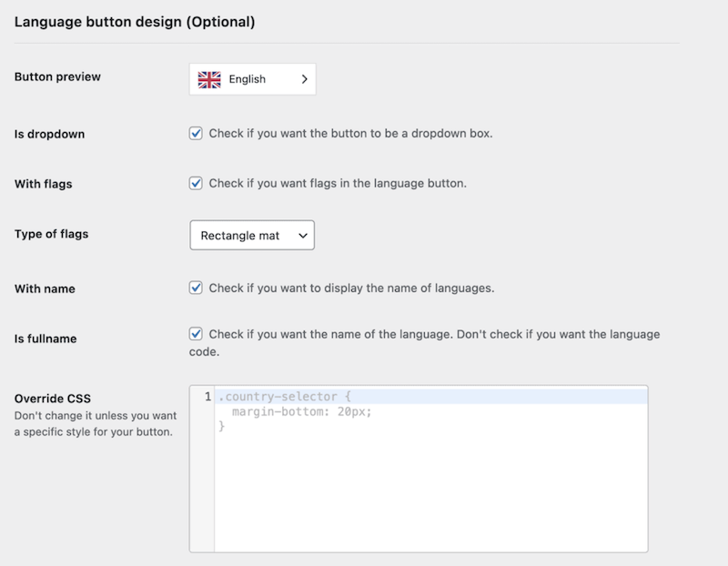Disable the With name checkbox
Screen dimensions: 728x566
(x=196, y=288)
